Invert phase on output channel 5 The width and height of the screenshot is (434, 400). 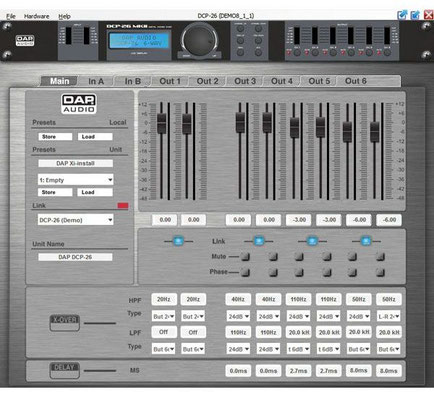coord(352,272)
